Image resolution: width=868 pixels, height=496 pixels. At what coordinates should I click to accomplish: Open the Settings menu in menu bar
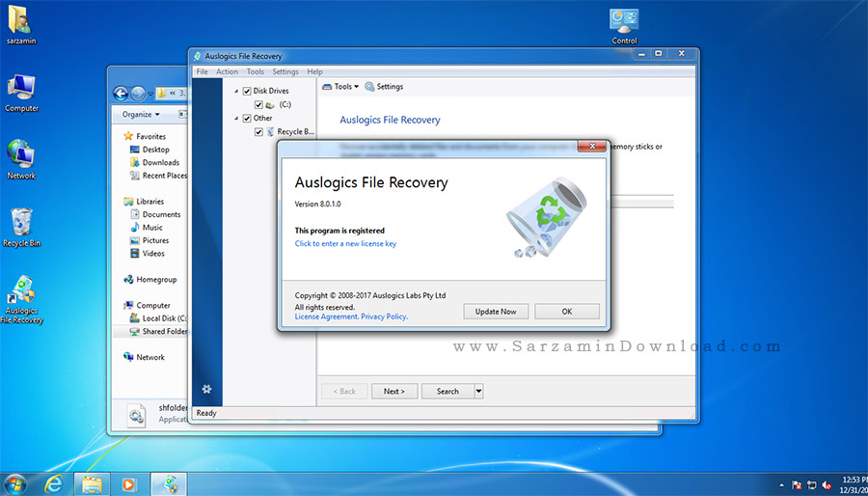tap(285, 71)
